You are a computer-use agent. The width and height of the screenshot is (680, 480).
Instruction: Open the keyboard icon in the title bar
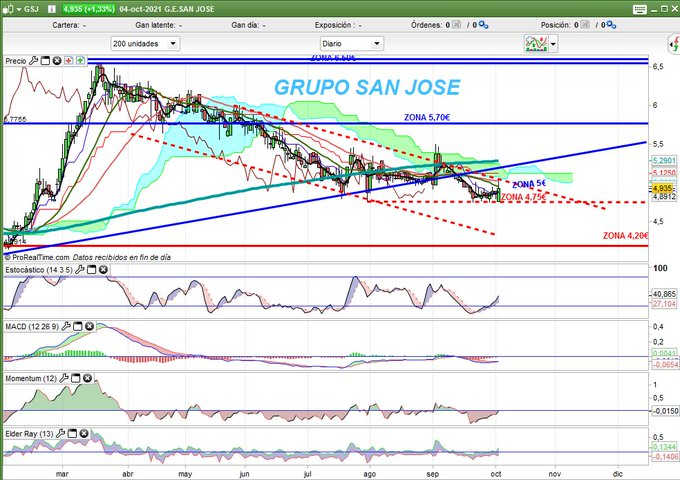point(640,9)
